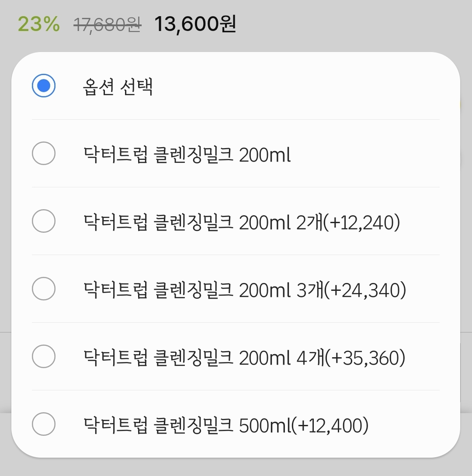Image resolution: width=472 pixels, height=476 pixels.
Task: Select radio for 200ml 2개(+12,240) option
Action: click(44, 221)
